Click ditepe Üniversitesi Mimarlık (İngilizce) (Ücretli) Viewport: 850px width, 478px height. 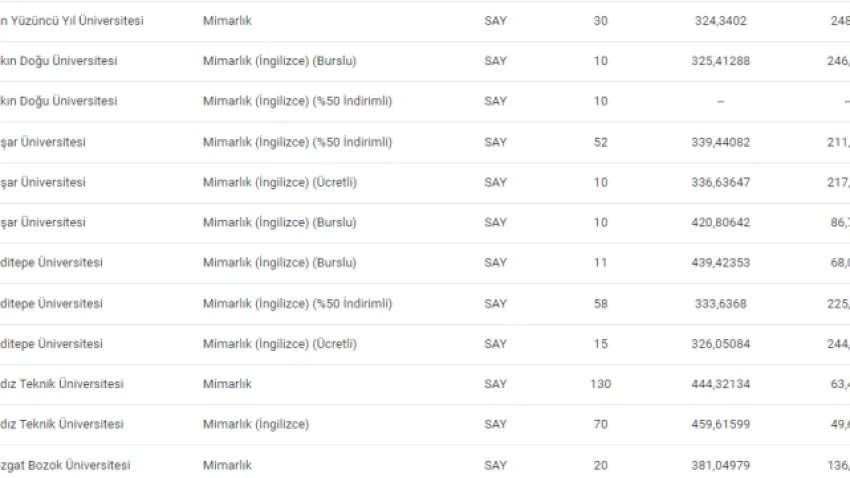[x=280, y=344]
